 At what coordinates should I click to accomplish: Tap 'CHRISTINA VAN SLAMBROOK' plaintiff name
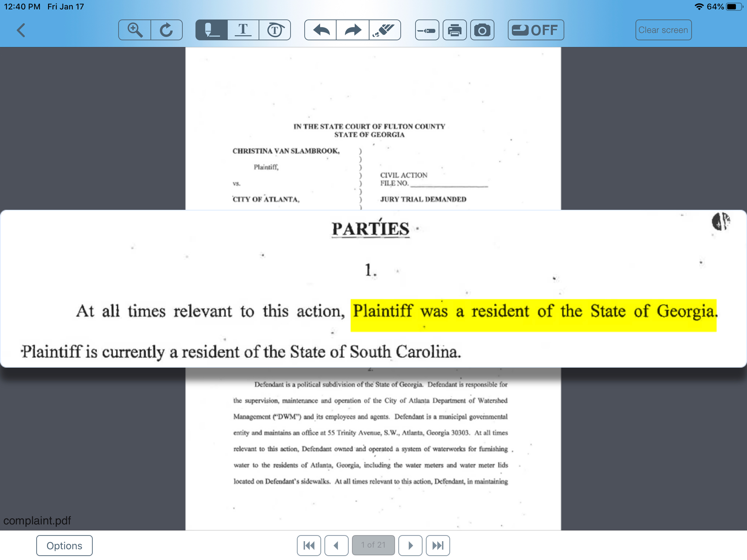point(286,151)
